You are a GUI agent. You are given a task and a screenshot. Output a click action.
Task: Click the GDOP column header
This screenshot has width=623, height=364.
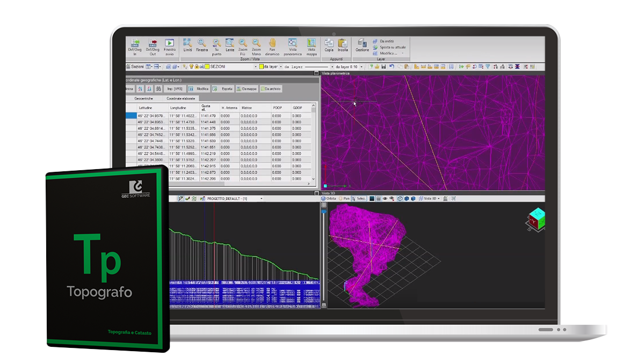301,108
